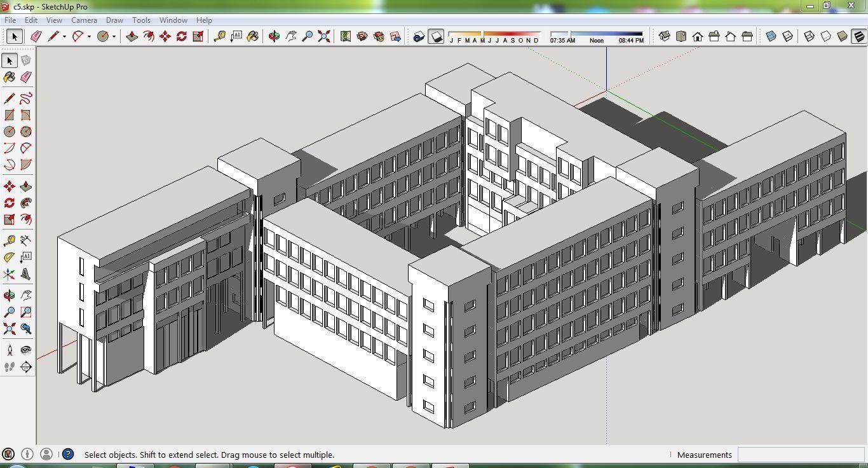Switch to the Left view
868x468 pixels.
coord(747,36)
